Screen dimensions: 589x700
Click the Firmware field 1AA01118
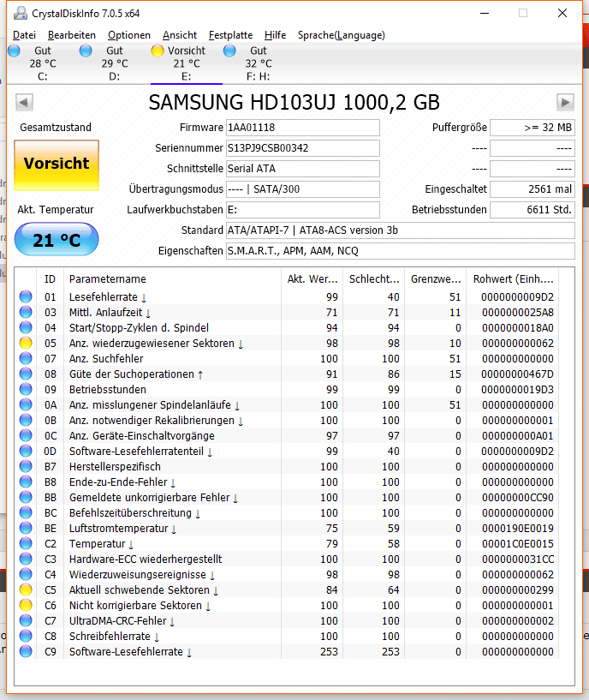coord(302,127)
